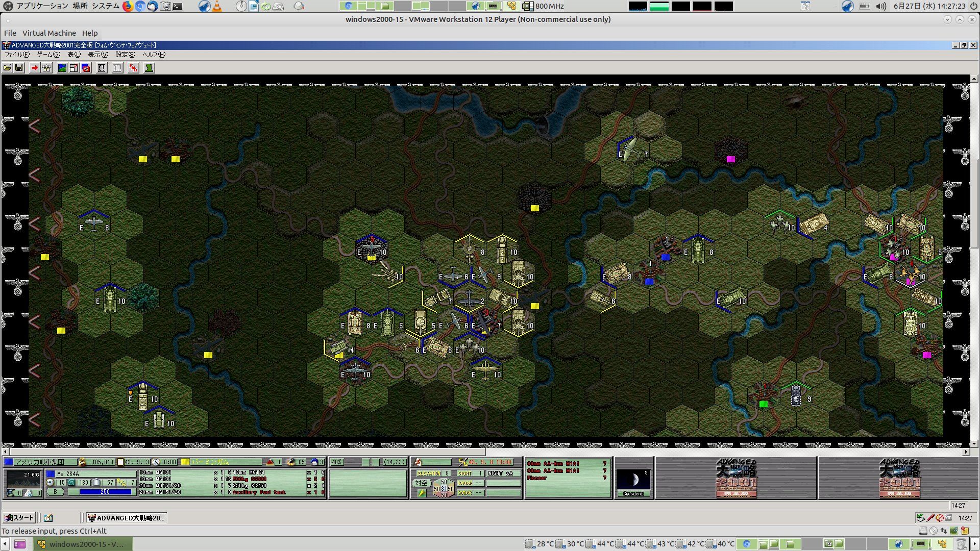Click the 対空 button in info panel

point(421,483)
